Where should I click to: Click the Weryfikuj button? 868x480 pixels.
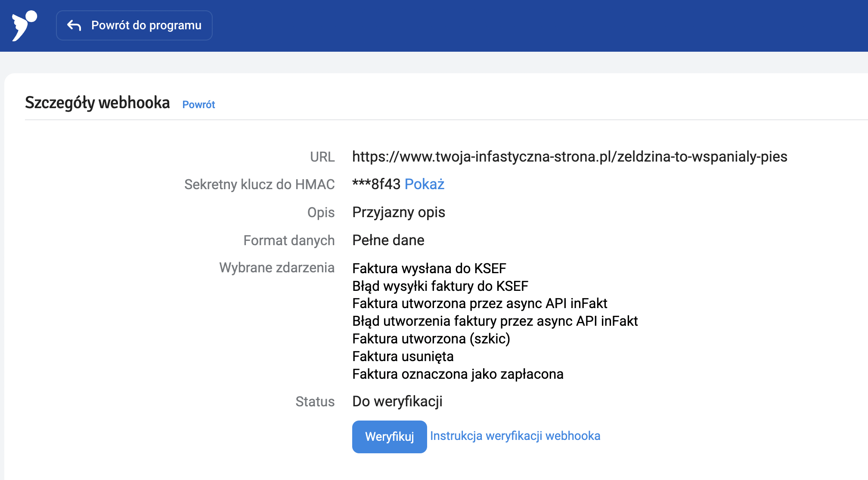[389, 436]
